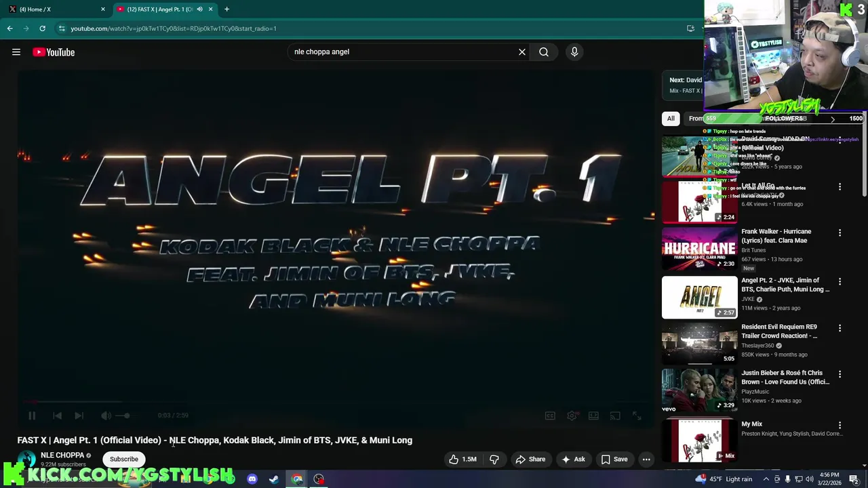868x488 pixels.
Task: Seek on the video progress bar
Action: [x=336, y=402]
